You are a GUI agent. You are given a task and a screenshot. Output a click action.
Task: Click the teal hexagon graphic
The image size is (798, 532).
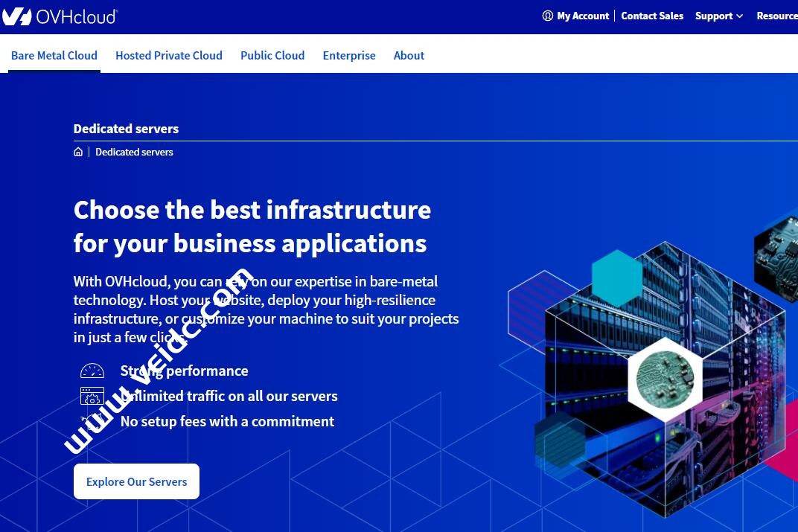[x=616, y=278]
